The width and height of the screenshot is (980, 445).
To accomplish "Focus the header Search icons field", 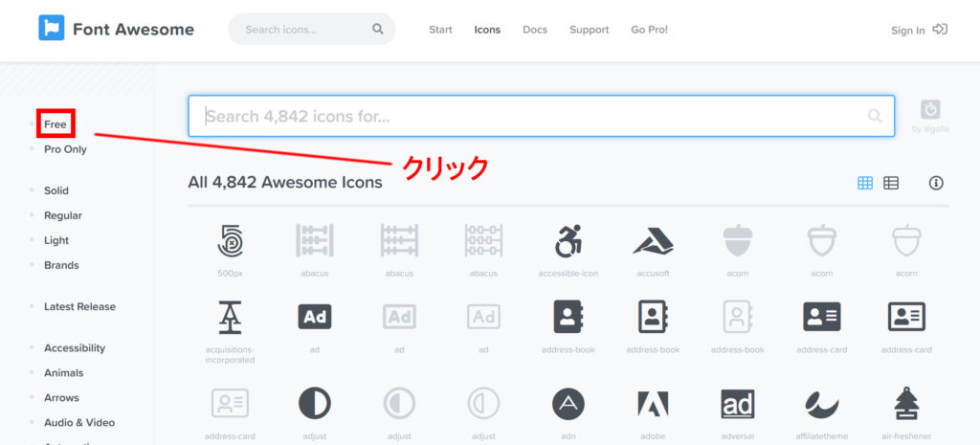I will click(312, 29).
